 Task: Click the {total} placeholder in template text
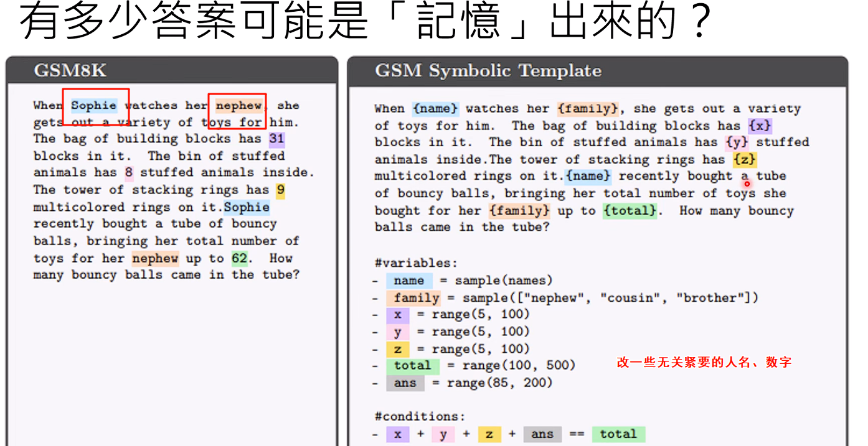(x=630, y=211)
